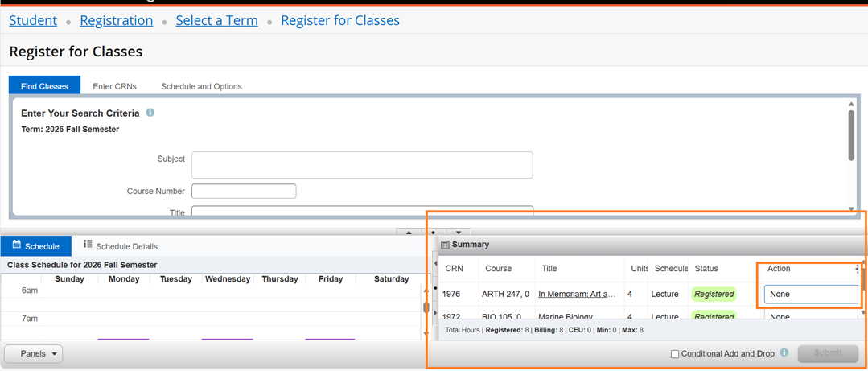The height and width of the screenshot is (371, 868).
Task: Click into the Subject input field
Action: (362, 165)
